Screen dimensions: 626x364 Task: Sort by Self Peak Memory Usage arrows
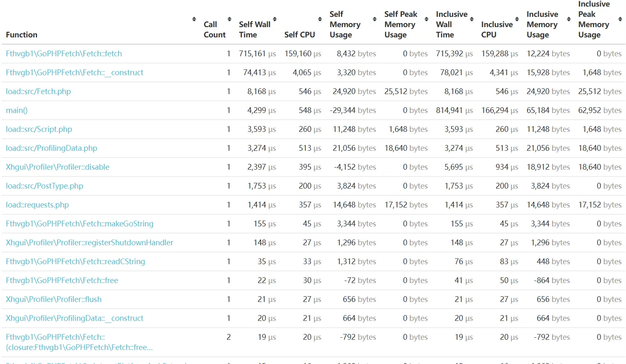point(427,19)
